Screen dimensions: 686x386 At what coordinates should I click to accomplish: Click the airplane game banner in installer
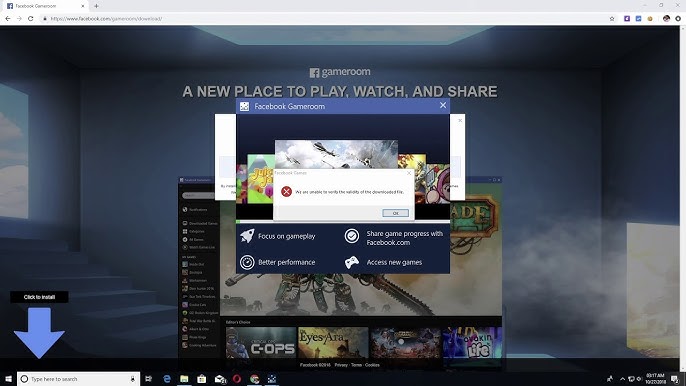click(x=336, y=154)
